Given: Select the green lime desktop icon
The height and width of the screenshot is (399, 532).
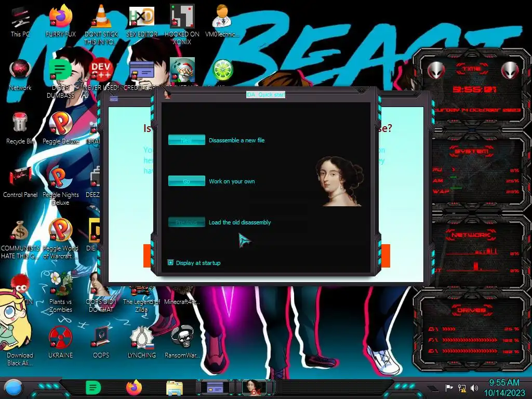Looking at the screenshot, I should (222, 70).
